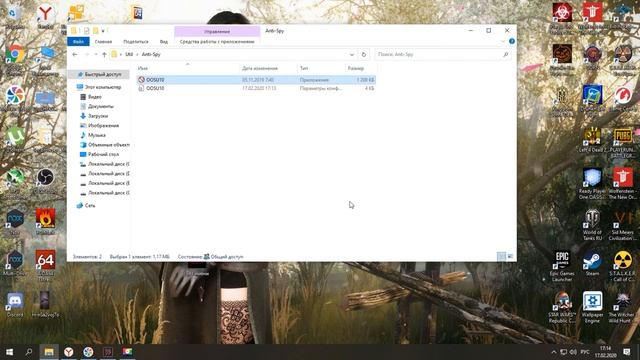640x360 pixels.
Task: Expand the address bar history dropdown
Action: pos(352,54)
